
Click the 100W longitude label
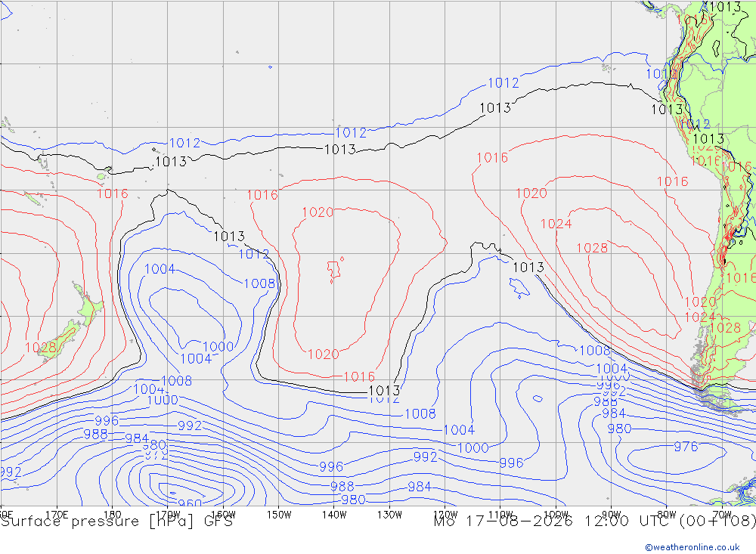tap(556, 515)
